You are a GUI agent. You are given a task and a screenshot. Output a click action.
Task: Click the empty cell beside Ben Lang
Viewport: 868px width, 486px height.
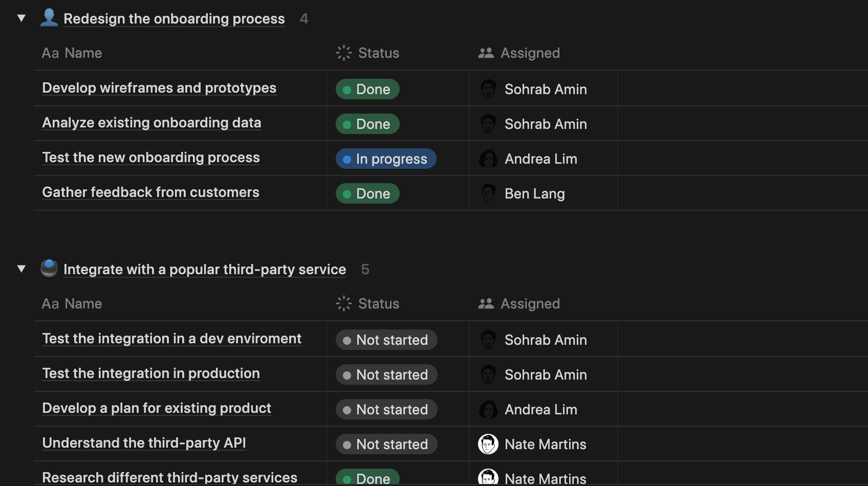pyautogui.click(x=742, y=193)
